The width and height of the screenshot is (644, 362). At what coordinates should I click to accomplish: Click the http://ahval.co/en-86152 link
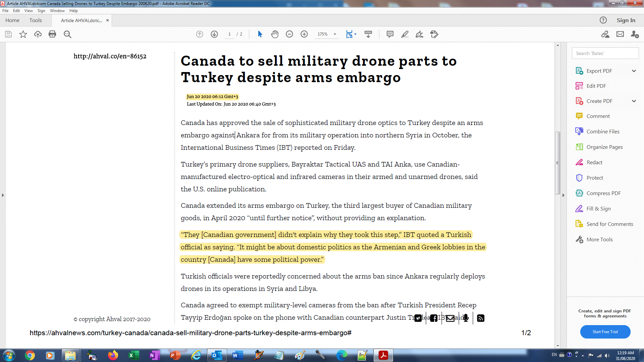click(110, 56)
